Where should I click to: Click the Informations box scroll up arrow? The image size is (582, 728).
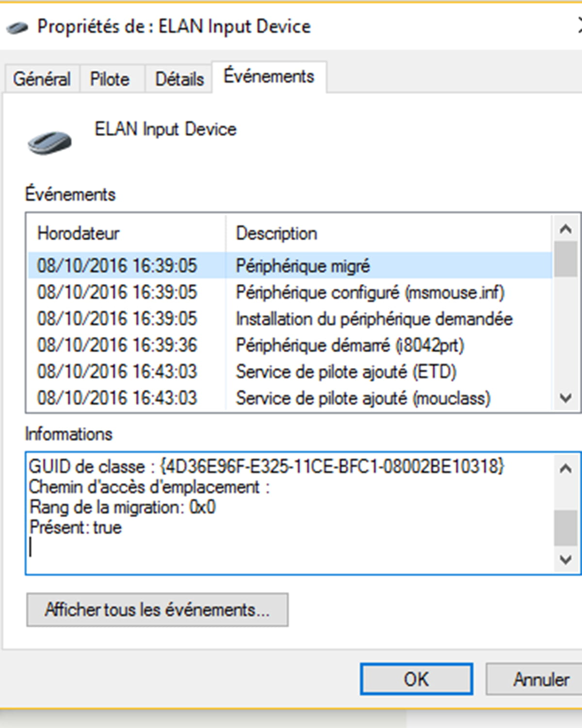coord(566,468)
